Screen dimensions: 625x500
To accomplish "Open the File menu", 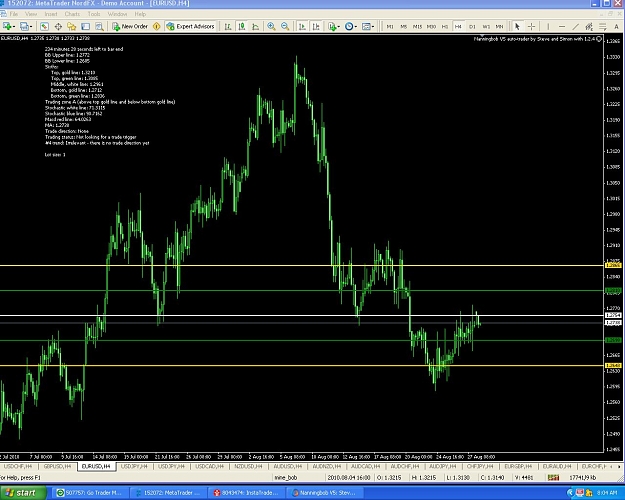I will tap(14, 14).
